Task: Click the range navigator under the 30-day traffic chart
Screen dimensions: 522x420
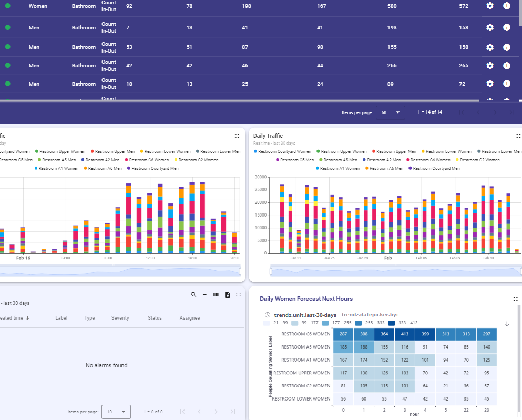Action: pos(386,271)
